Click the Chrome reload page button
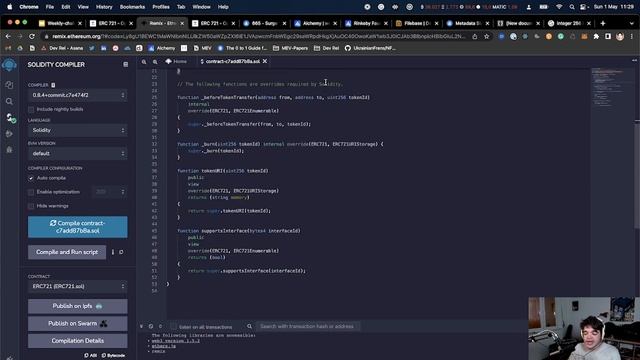 click(32, 36)
